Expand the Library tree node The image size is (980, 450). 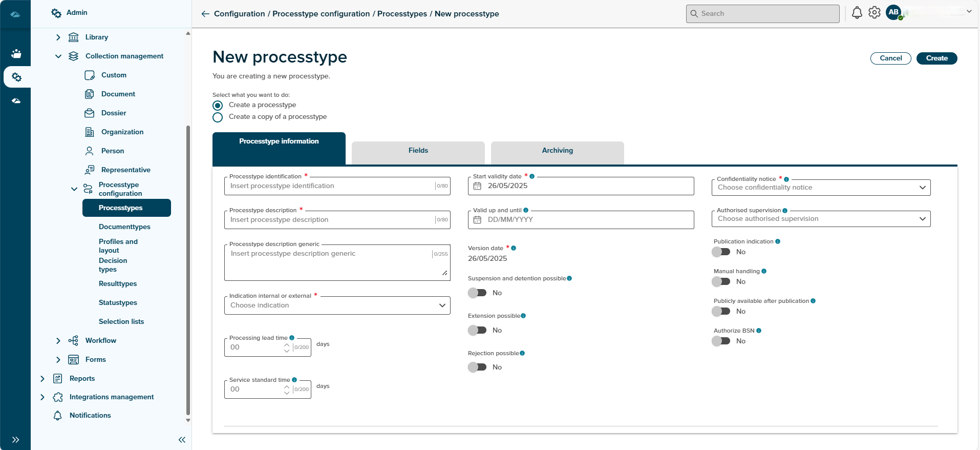click(58, 37)
